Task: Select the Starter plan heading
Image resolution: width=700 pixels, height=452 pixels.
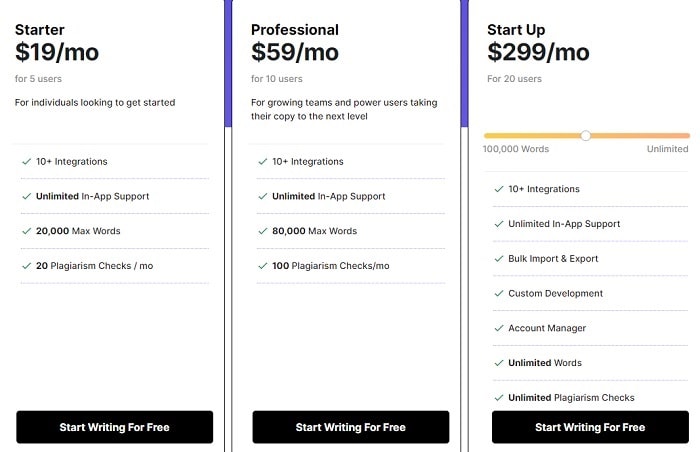Action: (x=41, y=30)
